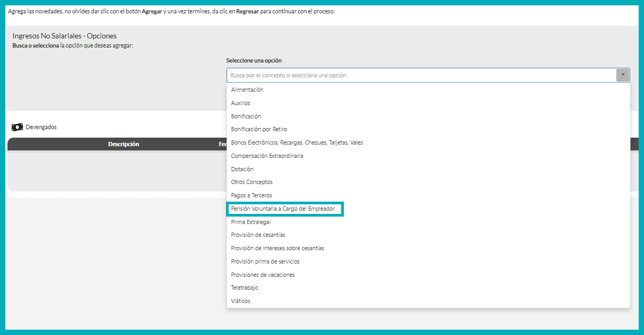Screen dimensions: 644x335
Task: Select Bonos Electrónicos, Recargas, Cheques option
Action: coord(428,142)
